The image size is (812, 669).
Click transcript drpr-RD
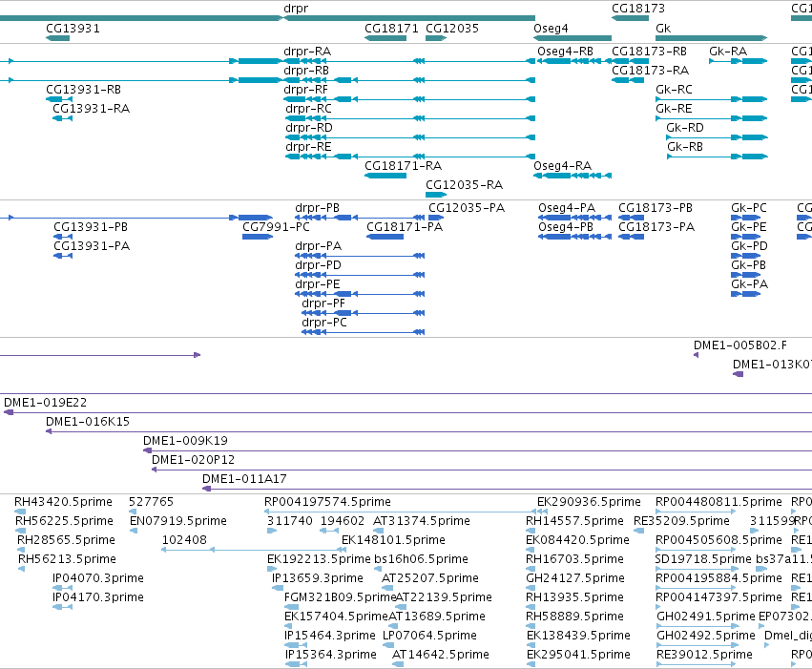pos(309,128)
